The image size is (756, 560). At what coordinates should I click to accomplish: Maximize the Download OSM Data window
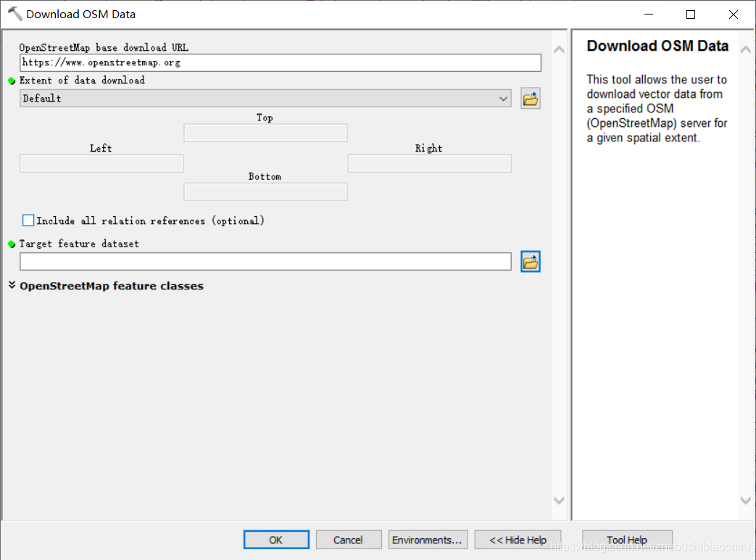point(691,15)
